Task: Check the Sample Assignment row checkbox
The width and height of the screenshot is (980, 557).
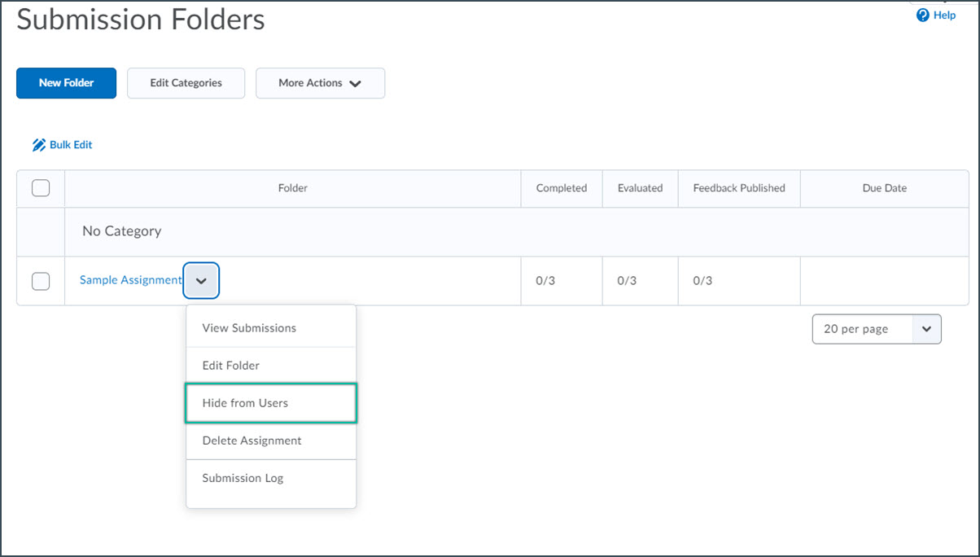Action: click(41, 281)
